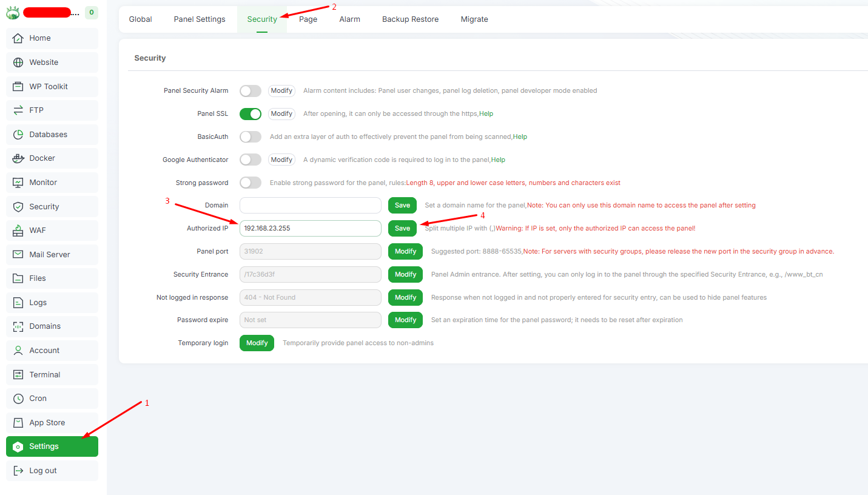This screenshot has height=495, width=868.
Task: Click the Temporary login Modify button
Action: 257,343
